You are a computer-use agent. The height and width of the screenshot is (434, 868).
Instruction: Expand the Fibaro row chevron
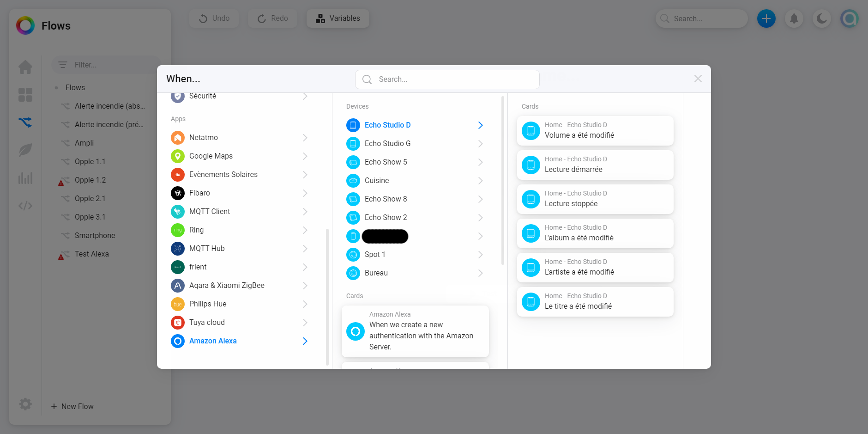(305, 193)
